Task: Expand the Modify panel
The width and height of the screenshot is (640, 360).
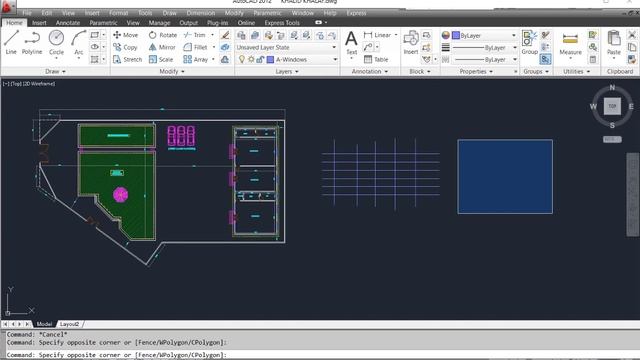Action: (x=172, y=71)
